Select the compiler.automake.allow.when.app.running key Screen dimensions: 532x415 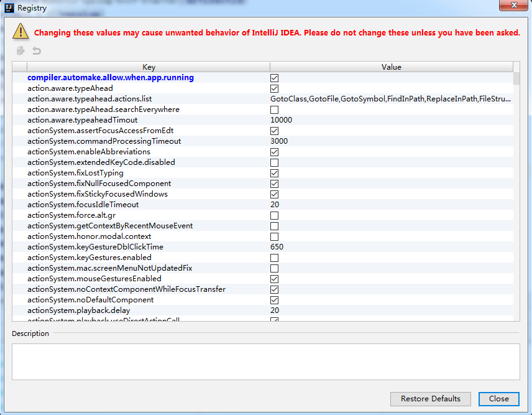[110, 77]
